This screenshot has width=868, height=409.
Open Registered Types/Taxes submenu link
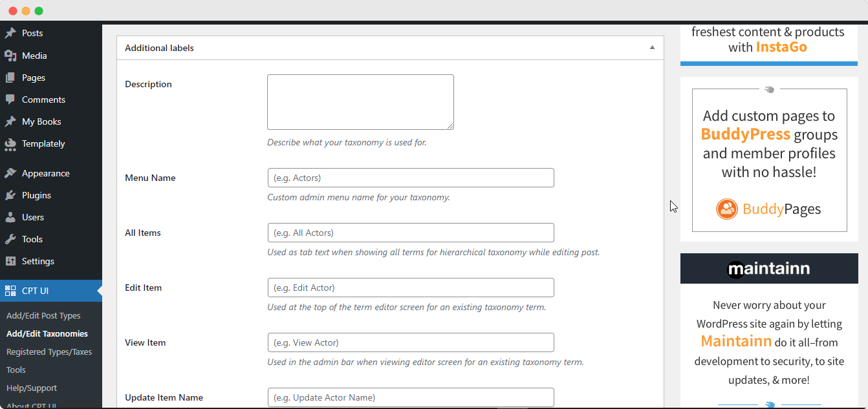pyautogui.click(x=49, y=352)
